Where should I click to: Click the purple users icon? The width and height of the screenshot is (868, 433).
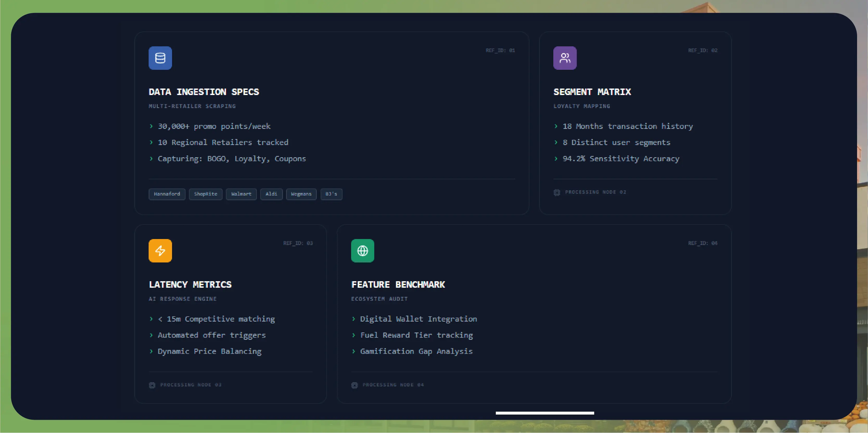point(565,58)
